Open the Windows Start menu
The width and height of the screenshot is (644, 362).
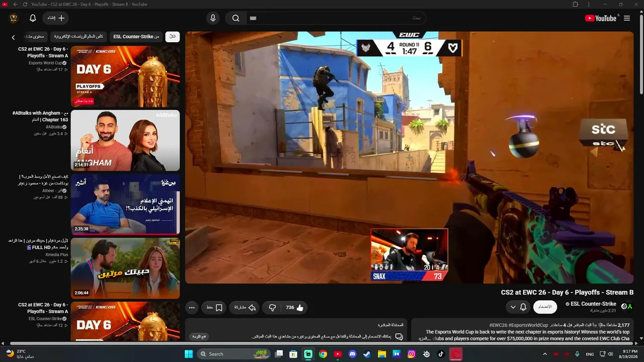pos(189,354)
